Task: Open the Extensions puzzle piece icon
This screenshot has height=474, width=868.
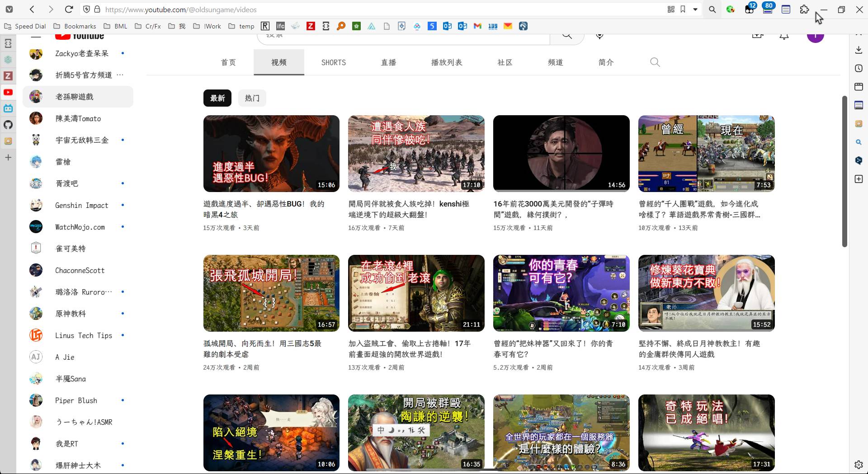Action: pos(804,9)
